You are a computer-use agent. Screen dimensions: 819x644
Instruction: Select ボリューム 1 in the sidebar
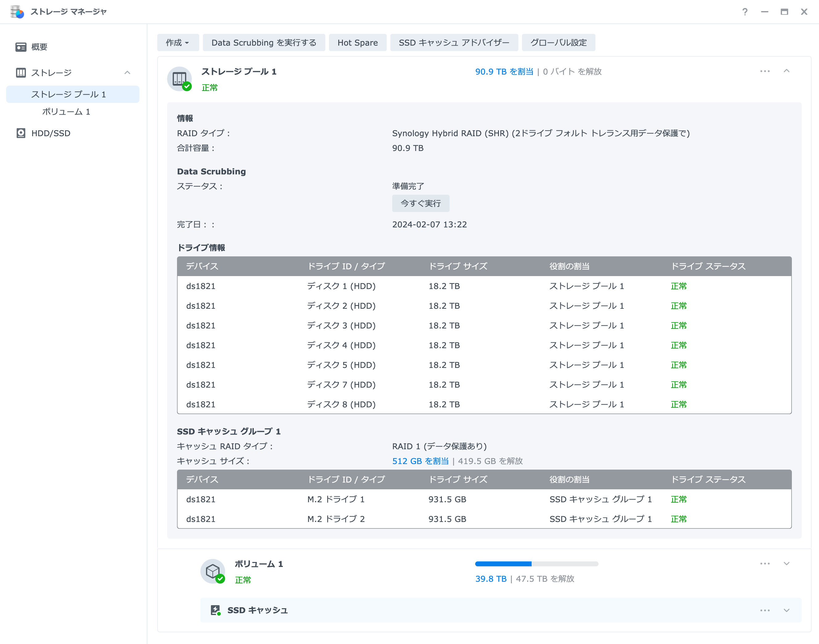coord(66,112)
